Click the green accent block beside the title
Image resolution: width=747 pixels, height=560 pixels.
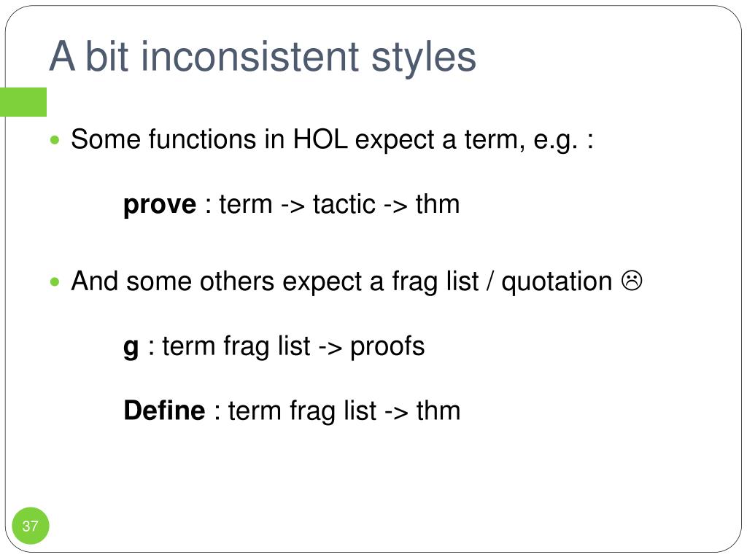click(x=23, y=102)
